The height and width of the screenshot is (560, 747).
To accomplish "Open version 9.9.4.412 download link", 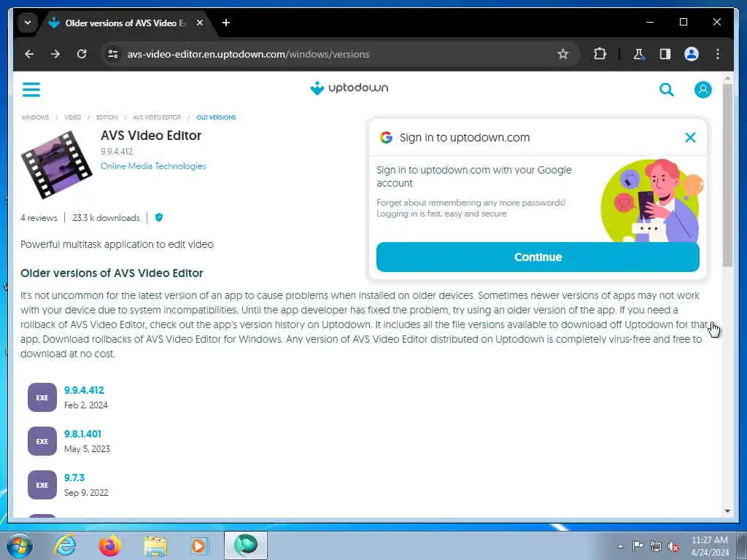I will pyautogui.click(x=85, y=390).
